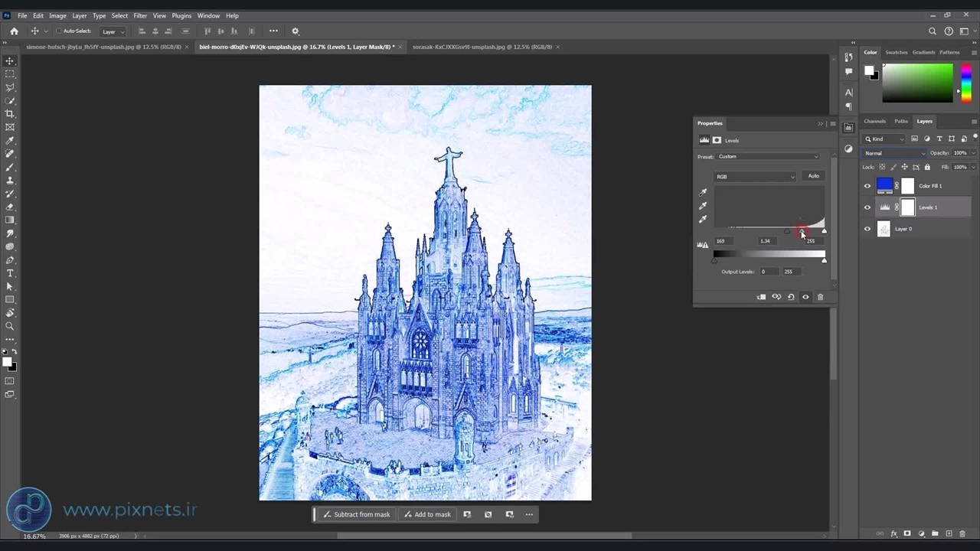Open the Levels Preset dropdown
Image resolution: width=980 pixels, height=551 pixels.
[768, 157]
